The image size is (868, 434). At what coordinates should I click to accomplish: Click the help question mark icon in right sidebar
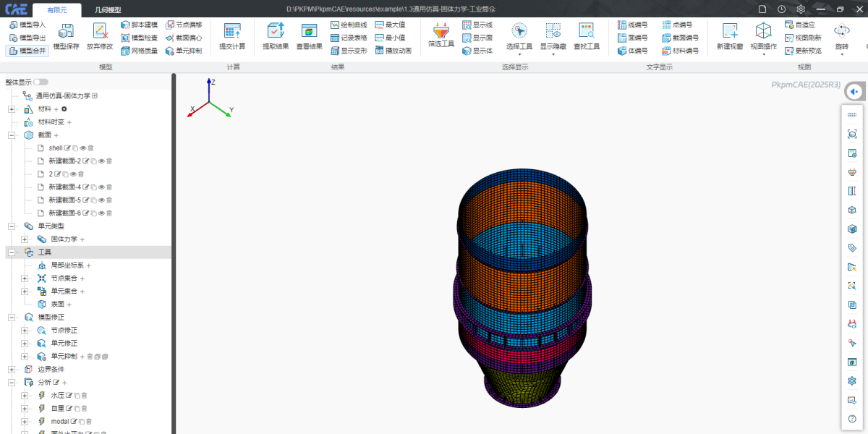852,419
